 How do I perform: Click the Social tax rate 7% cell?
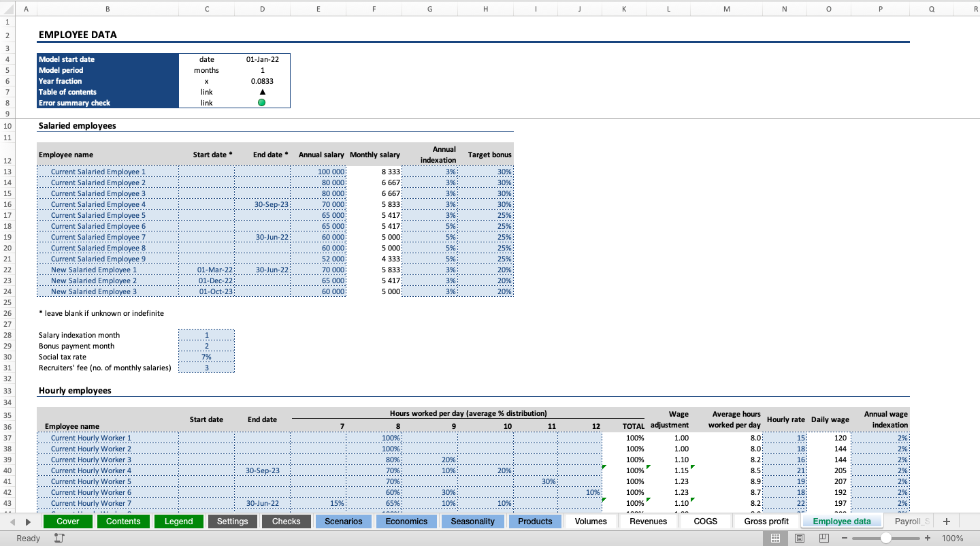206,357
